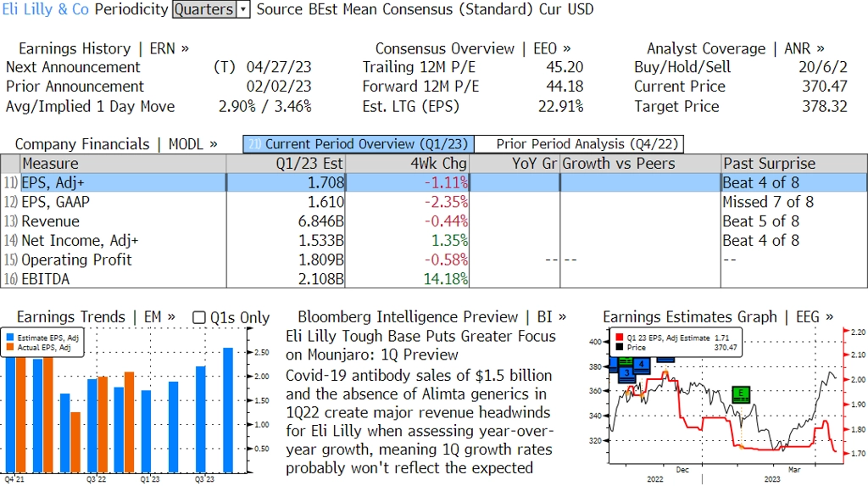Click the EBITDA 4Wk change 14.18%
This screenshot has height=486, width=868.
(x=446, y=279)
